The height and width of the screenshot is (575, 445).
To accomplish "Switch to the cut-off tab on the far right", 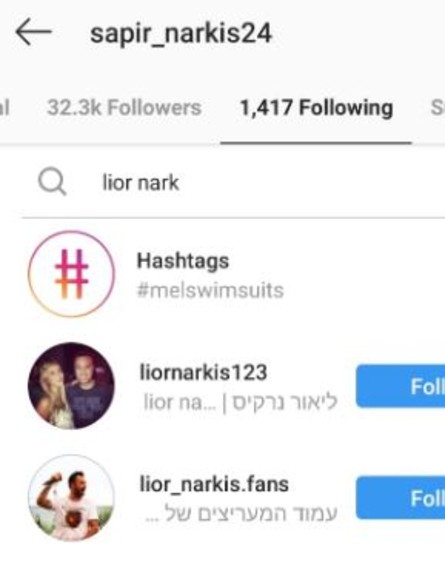I will 437,108.
